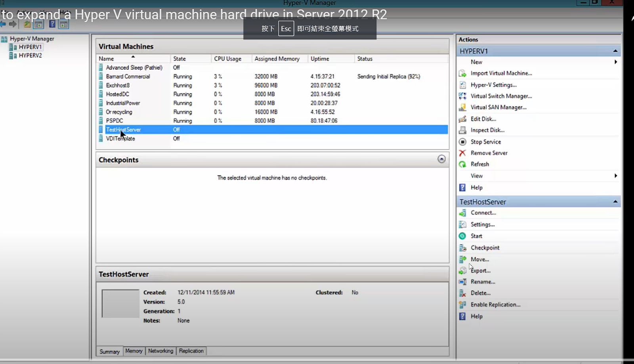Image resolution: width=634 pixels, height=364 pixels.
Task: Click the Edit Disk icon
Action: (462, 119)
